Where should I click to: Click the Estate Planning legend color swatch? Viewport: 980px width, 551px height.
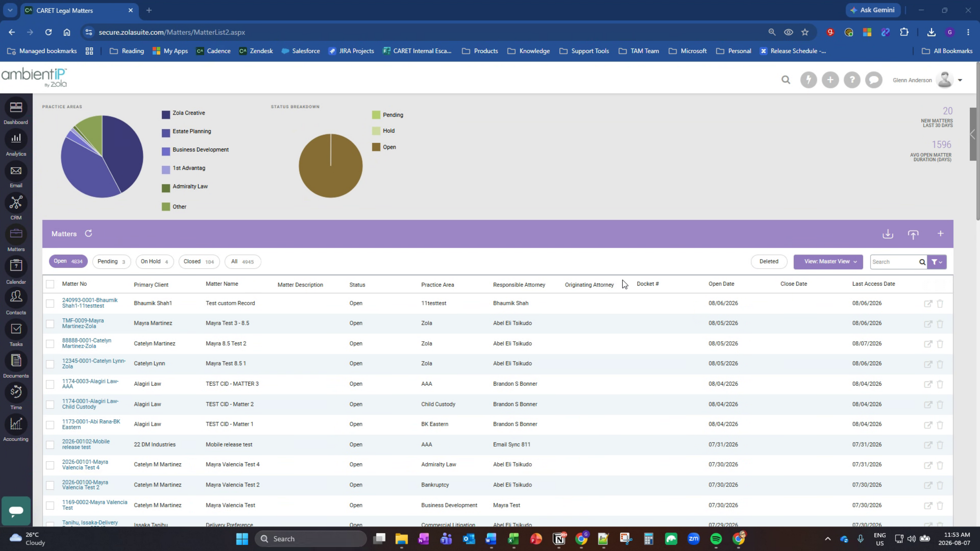(166, 133)
